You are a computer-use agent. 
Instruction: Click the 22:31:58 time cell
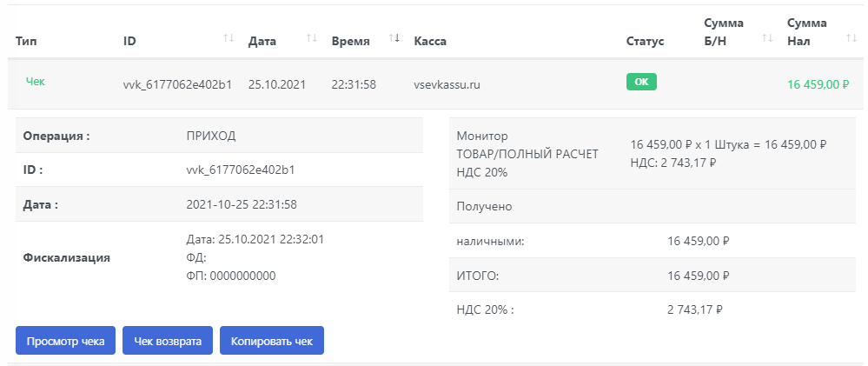354,84
